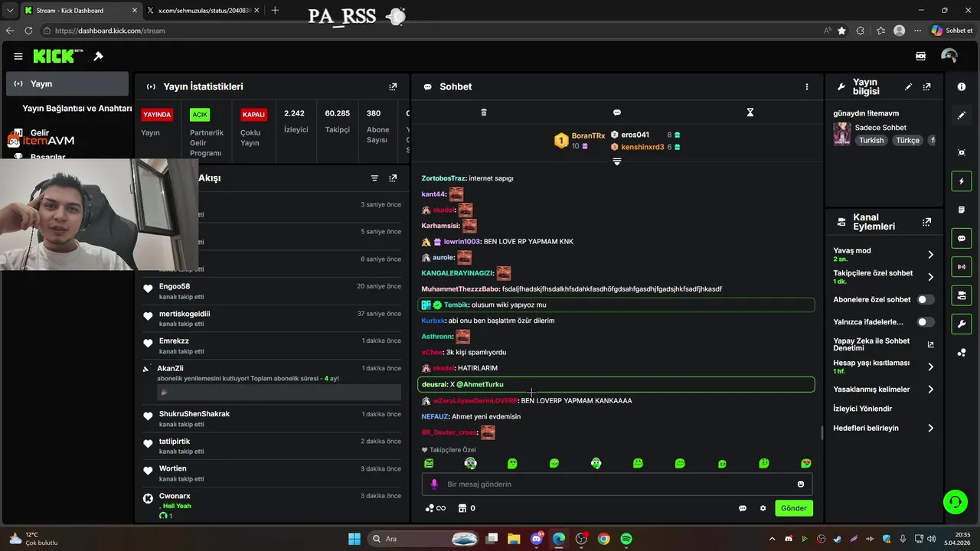
Task: Pop out the Kanal Eylemleri panel
Action: [926, 222]
